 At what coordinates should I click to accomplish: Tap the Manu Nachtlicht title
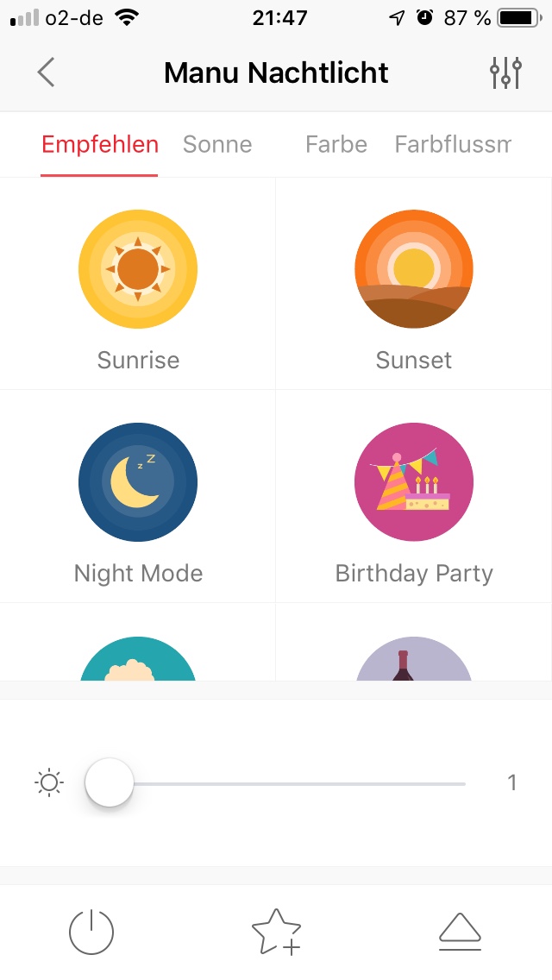click(x=276, y=72)
